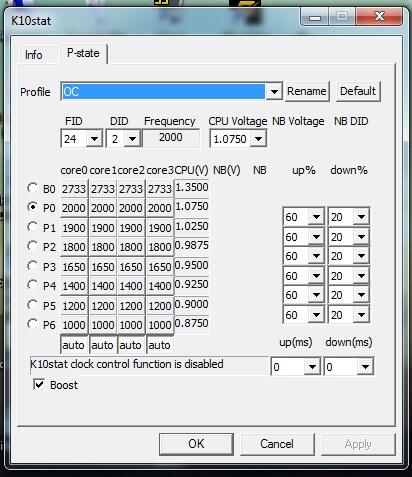Click core0 P4 cell showing 1400

coord(74,286)
